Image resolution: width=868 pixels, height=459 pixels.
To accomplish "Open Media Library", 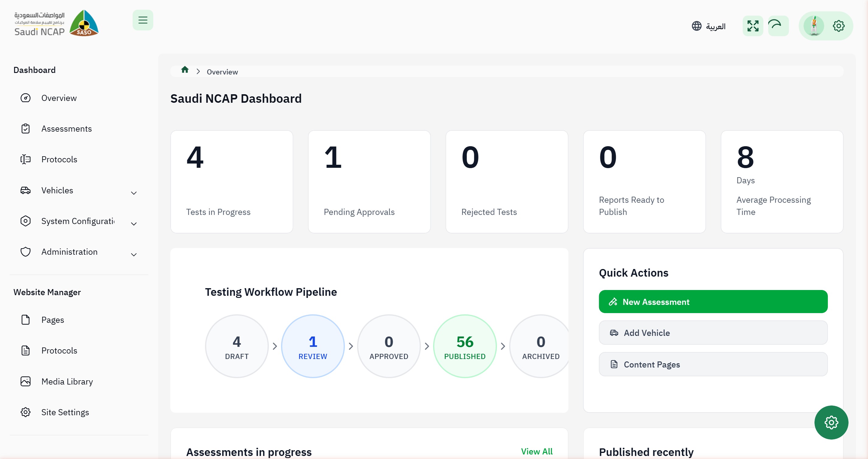I will point(79,381).
